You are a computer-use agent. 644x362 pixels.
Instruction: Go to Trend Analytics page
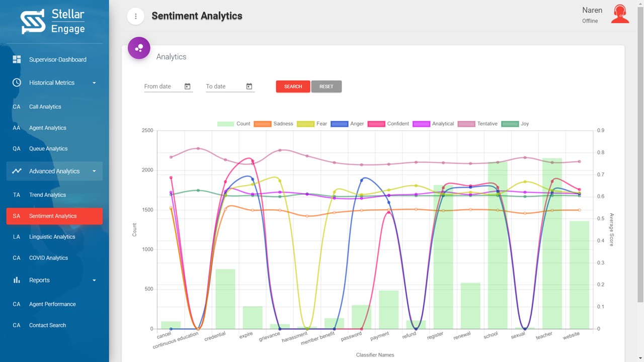(x=47, y=195)
